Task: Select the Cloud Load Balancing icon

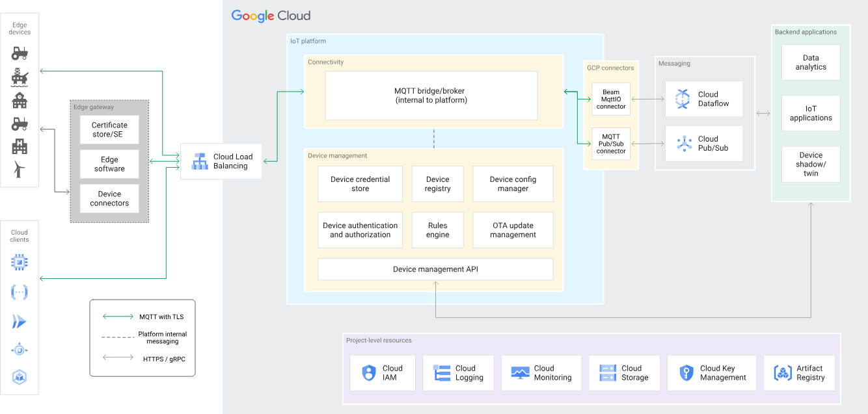Action: 200,161
